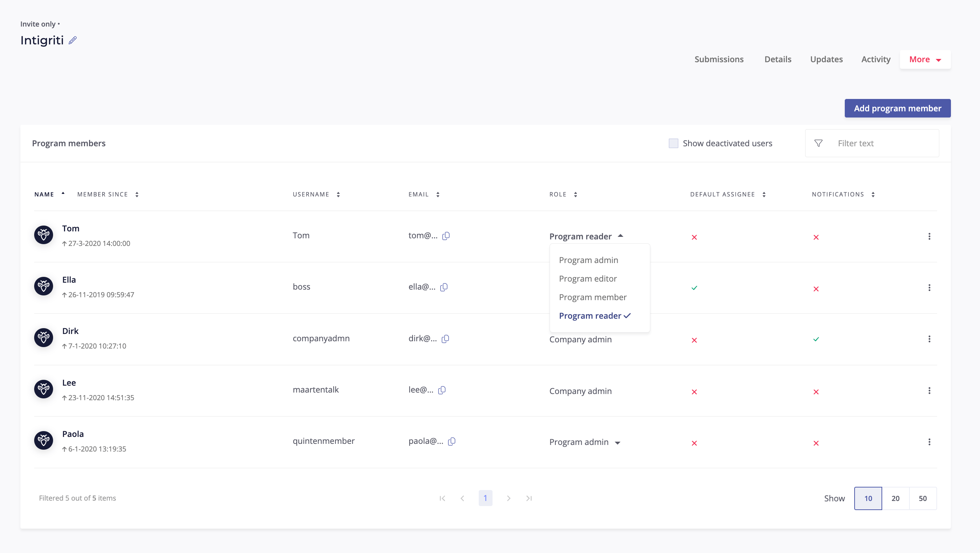980x553 pixels.
Task: Open the More dropdown menu
Action: tap(925, 59)
